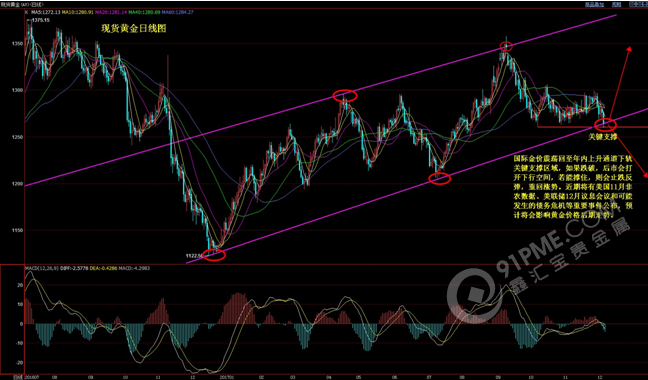The image size is (648, 380).
Task: Click the yellow commentary paragraph starting 国际金价
Action: [573, 186]
